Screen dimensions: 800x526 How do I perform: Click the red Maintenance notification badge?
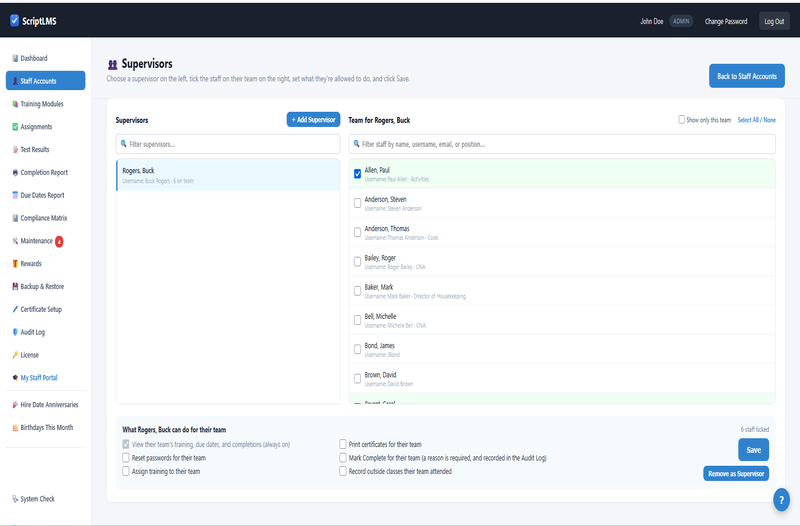(x=59, y=241)
